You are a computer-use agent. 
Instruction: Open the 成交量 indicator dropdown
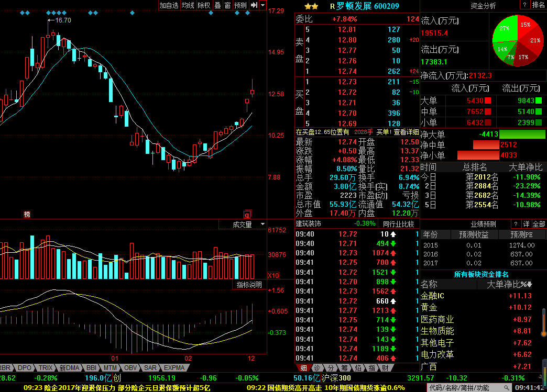click(246, 225)
